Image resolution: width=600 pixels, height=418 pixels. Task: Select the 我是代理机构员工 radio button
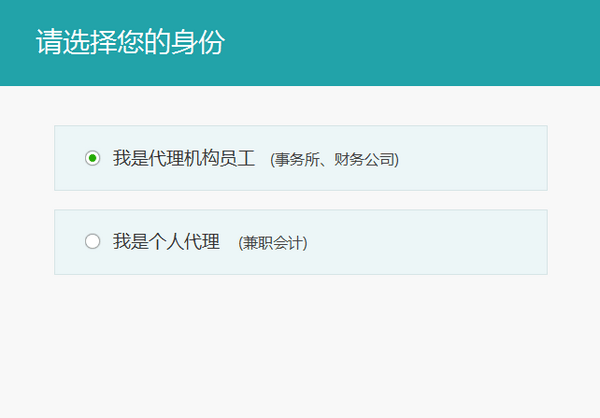pos(93,158)
